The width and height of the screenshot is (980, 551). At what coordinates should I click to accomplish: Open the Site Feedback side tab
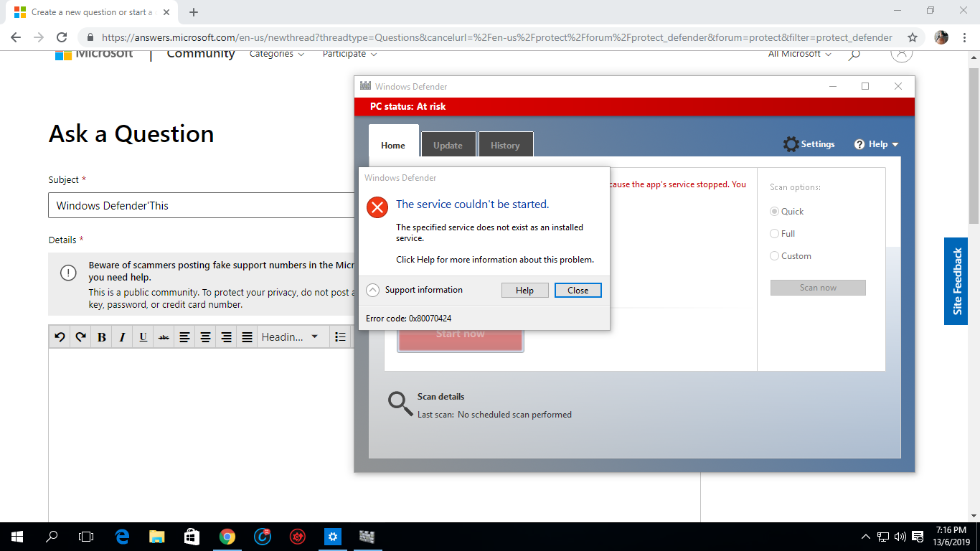click(956, 281)
